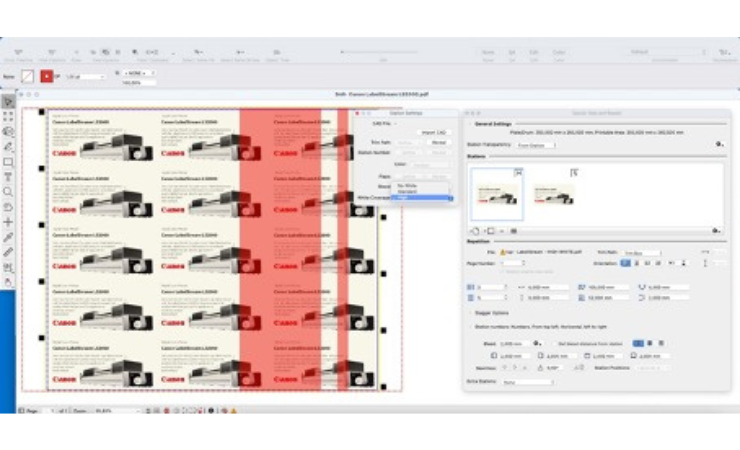Click the red square icon in status bar
Screen dimensions: 740x450
click(166, 411)
